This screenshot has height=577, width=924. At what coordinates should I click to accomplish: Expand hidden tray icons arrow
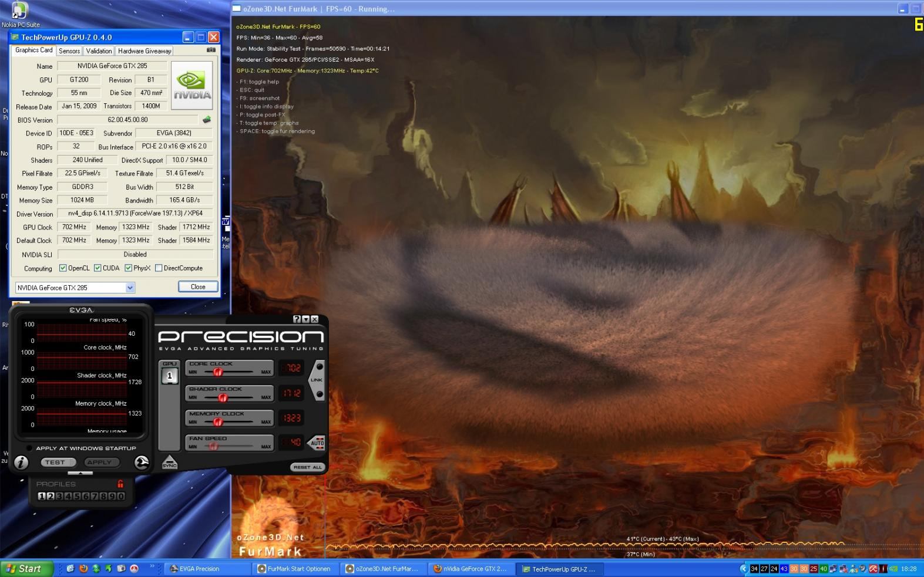click(x=744, y=569)
